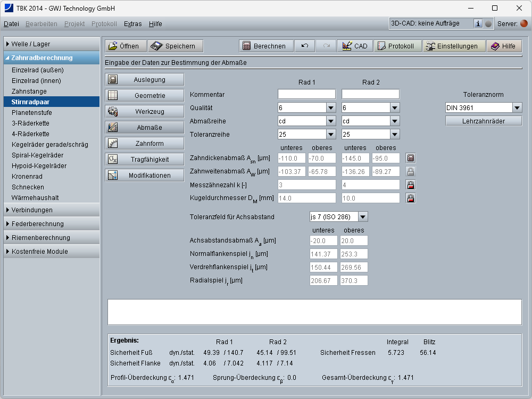The height and width of the screenshot is (399, 532).
Task: Open Rad 1 Qualität dropdown
Action: [x=330, y=108]
